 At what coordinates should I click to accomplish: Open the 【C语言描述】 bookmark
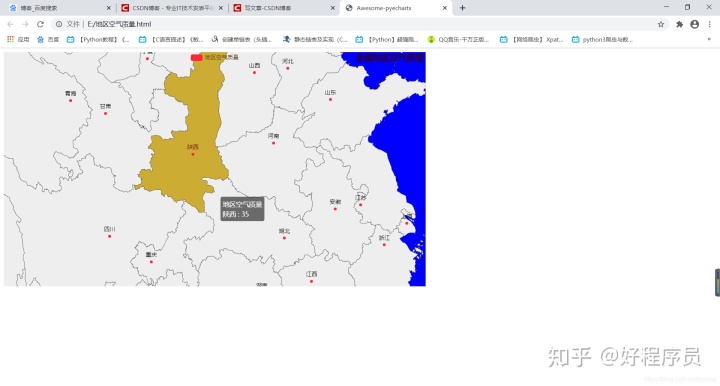(171, 39)
